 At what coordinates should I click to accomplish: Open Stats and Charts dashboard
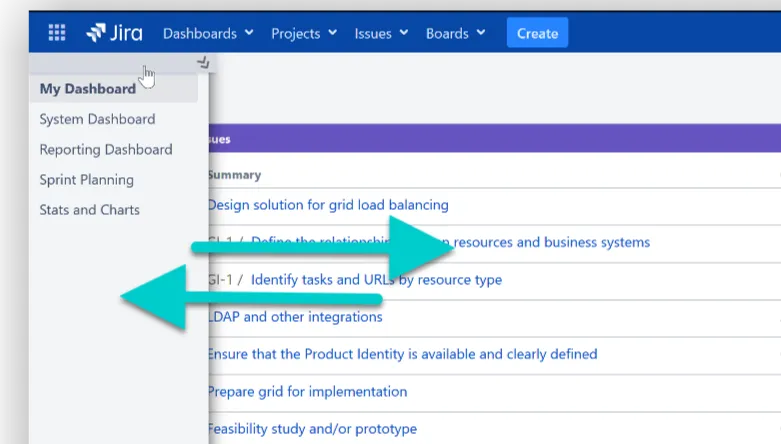(x=89, y=210)
